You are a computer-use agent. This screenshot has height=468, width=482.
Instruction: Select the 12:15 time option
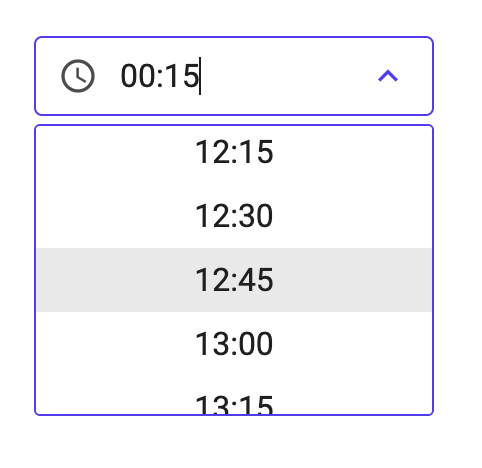click(234, 152)
